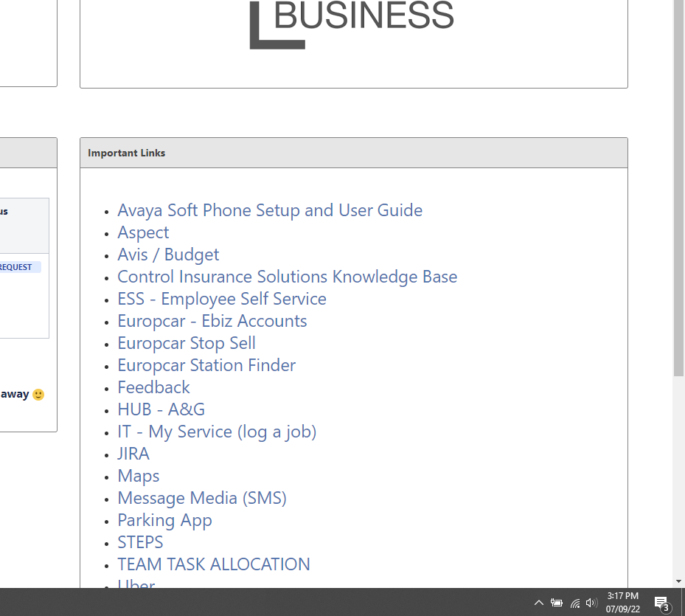Open the STEPS link
The image size is (685, 616).
click(x=140, y=542)
